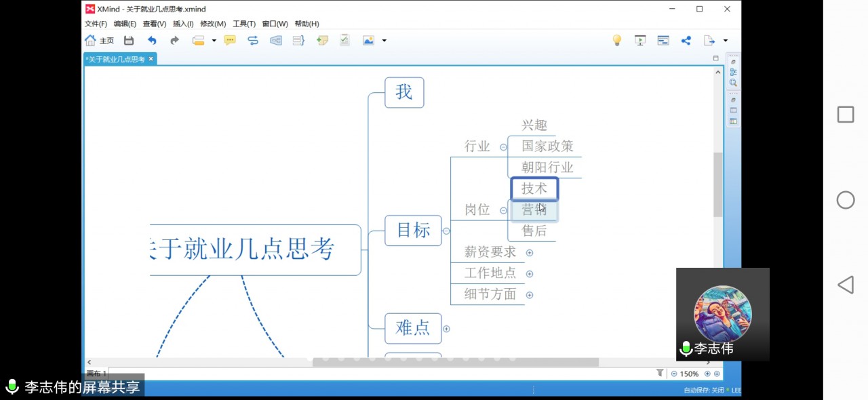Open the export dropdown arrow

[726, 41]
